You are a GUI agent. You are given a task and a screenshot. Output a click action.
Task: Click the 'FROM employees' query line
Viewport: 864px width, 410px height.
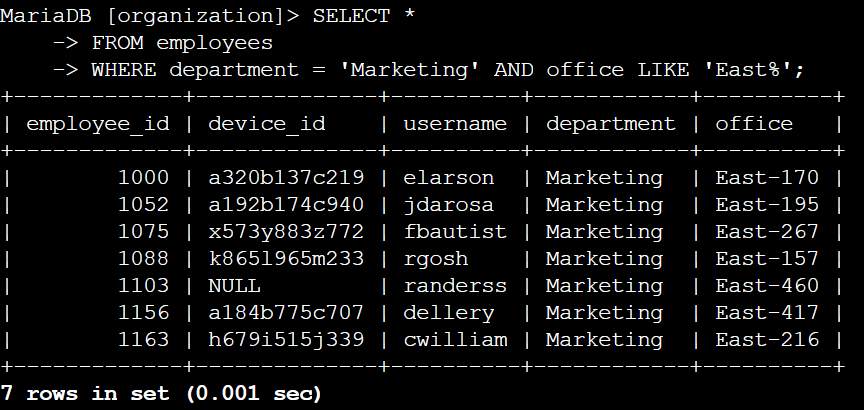click(x=182, y=43)
